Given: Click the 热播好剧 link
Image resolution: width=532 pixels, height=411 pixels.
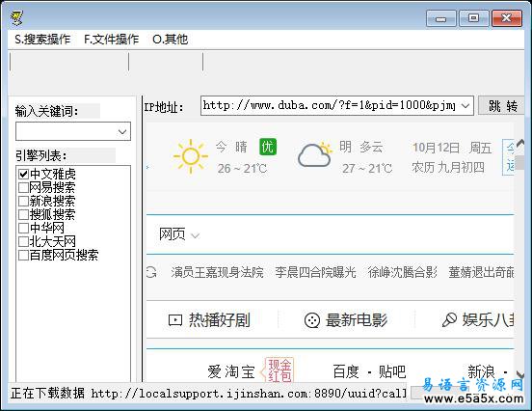Looking at the screenshot, I should (x=220, y=320).
